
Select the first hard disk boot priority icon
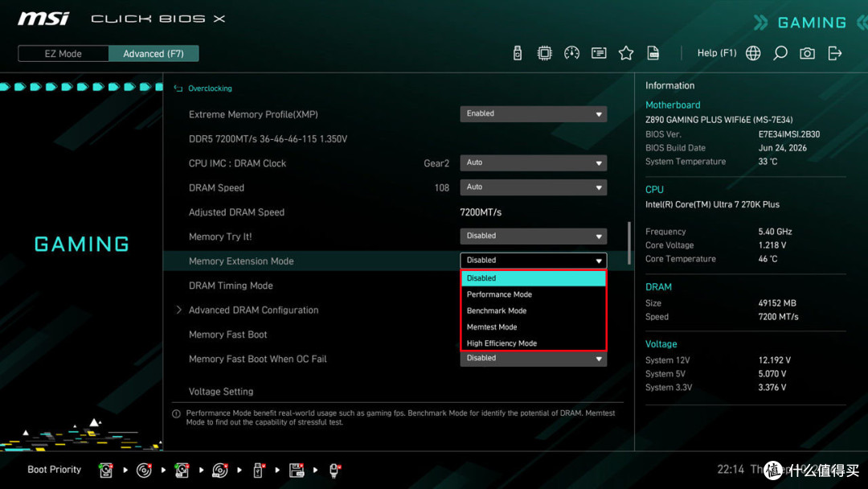click(x=106, y=471)
